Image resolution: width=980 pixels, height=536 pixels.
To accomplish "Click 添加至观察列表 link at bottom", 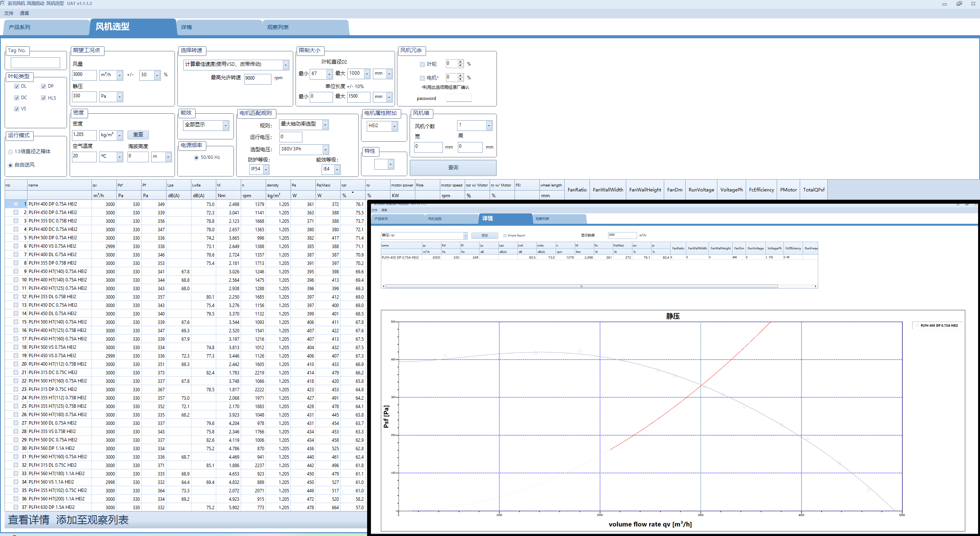I will point(92,520).
